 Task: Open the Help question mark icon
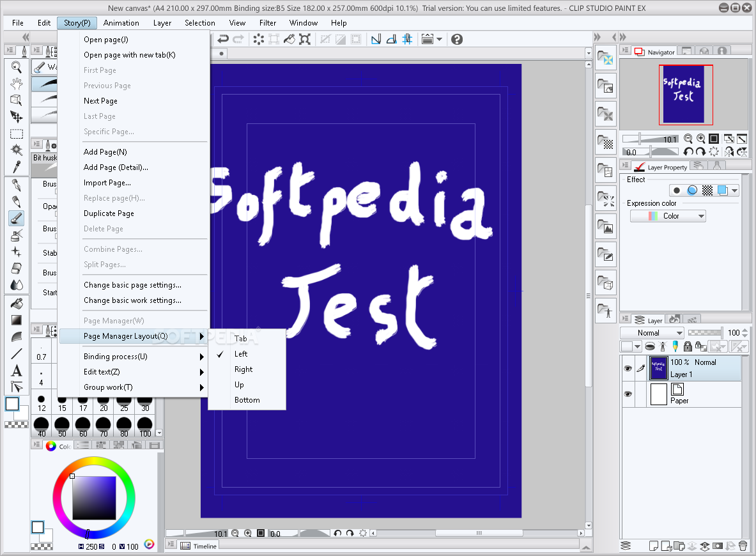(457, 39)
